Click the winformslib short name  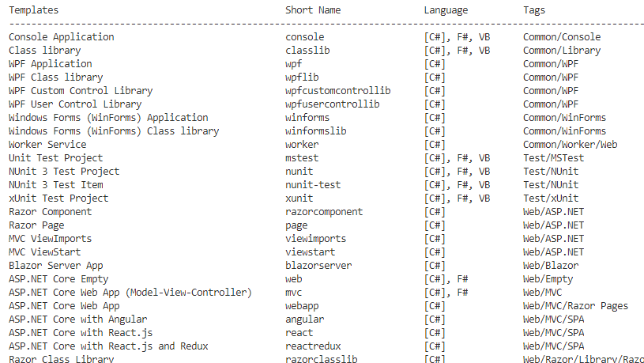[x=315, y=131]
